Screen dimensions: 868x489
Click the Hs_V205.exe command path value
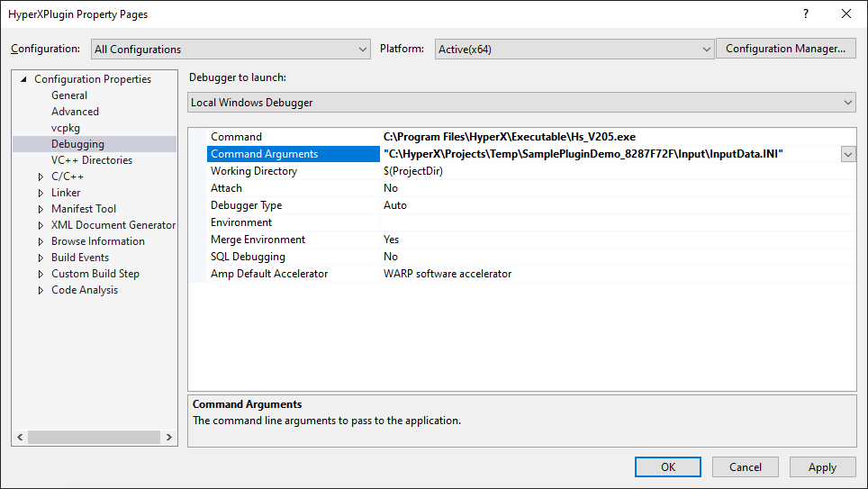pyautogui.click(x=510, y=137)
